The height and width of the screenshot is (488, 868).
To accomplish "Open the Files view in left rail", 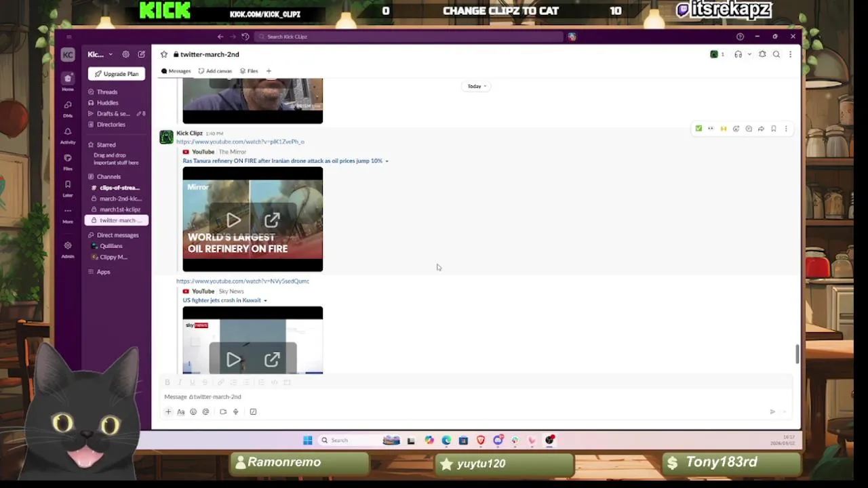I will (68, 161).
